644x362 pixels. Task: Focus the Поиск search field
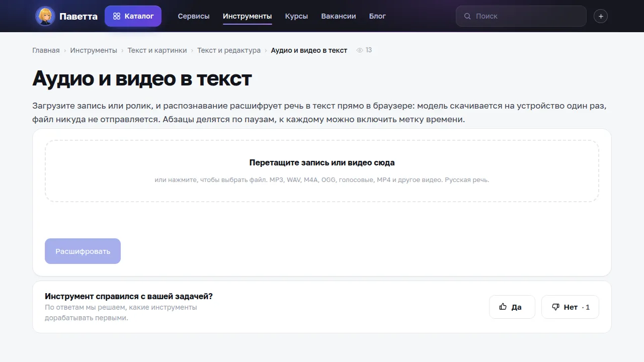(521, 16)
